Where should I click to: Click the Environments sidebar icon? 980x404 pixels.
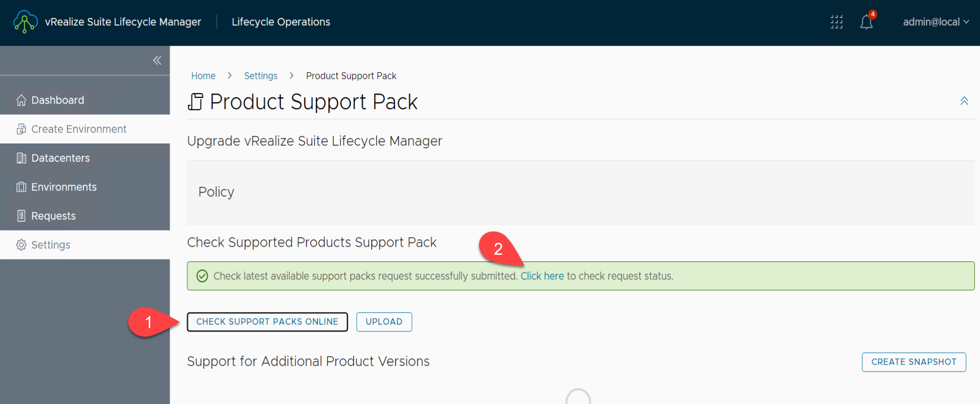pos(21,187)
